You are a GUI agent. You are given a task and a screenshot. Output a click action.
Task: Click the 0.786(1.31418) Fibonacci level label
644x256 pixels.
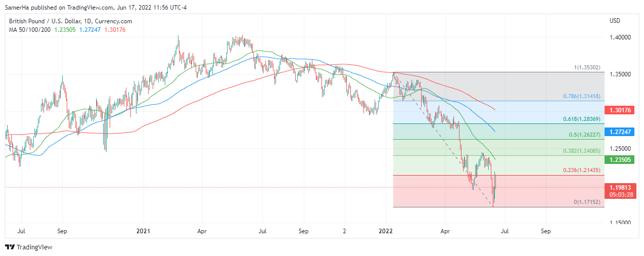(x=582, y=96)
